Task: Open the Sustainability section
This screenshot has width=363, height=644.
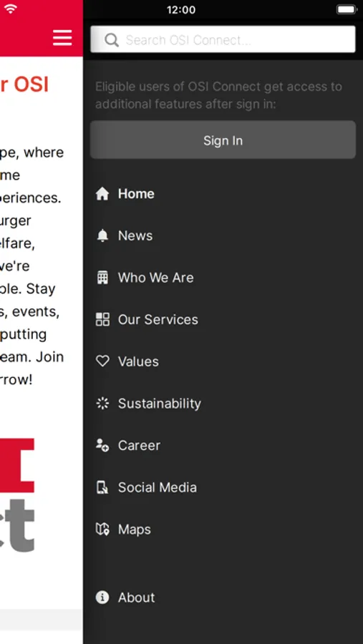Action: [x=160, y=404]
